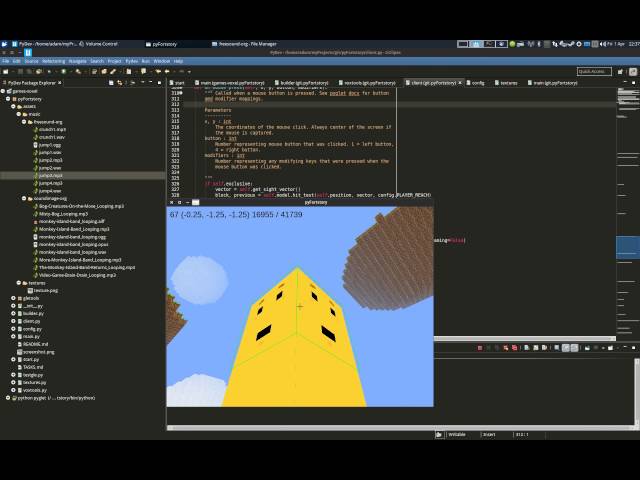Click the red Terminate console button
The width and height of the screenshot is (640, 480).
(x=480, y=348)
